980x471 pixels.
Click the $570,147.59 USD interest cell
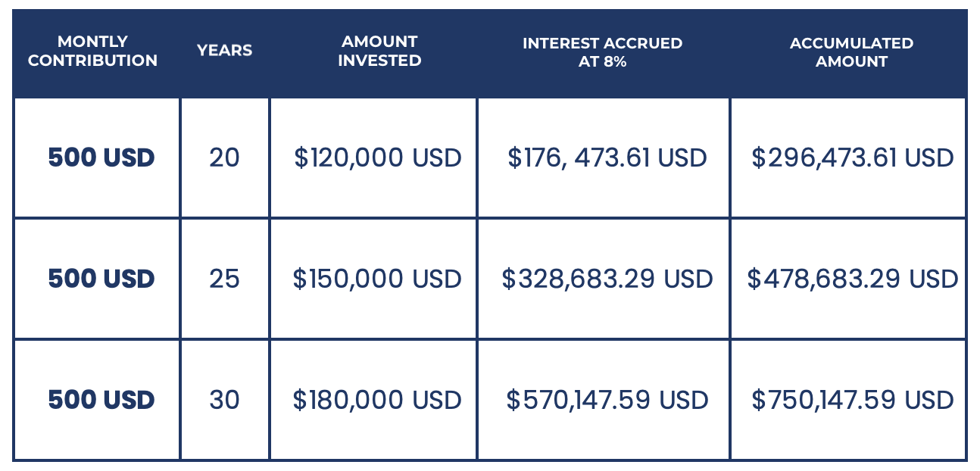[x=607, y=400]
